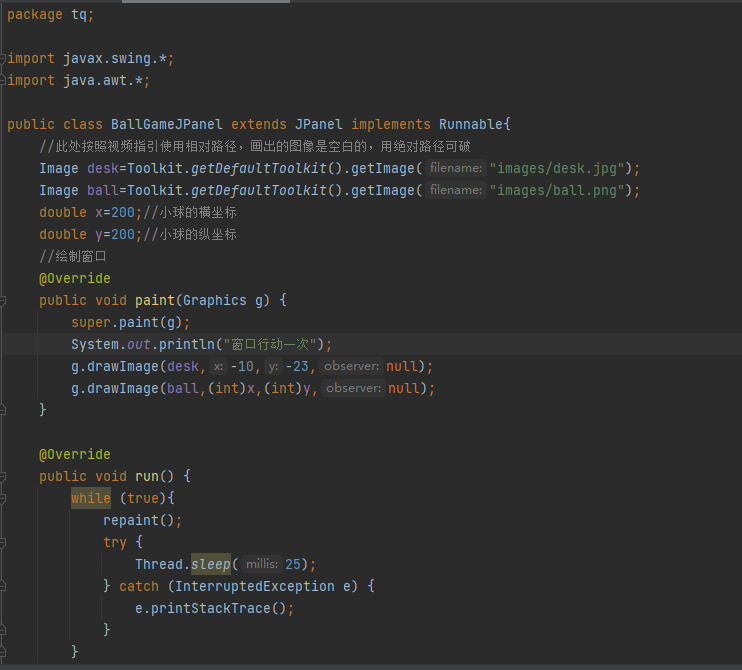
Task: Click the filename hint on desk line
Action: pos(456,168)
